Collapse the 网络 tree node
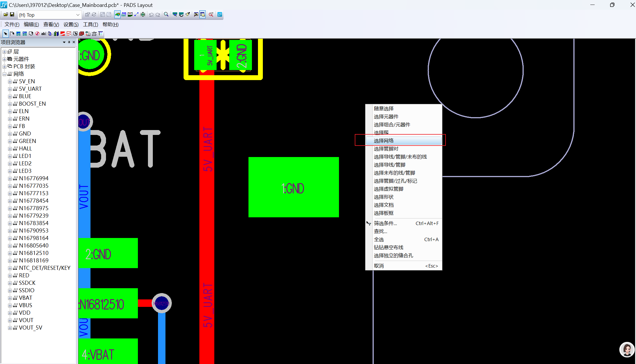 [4, 74]
